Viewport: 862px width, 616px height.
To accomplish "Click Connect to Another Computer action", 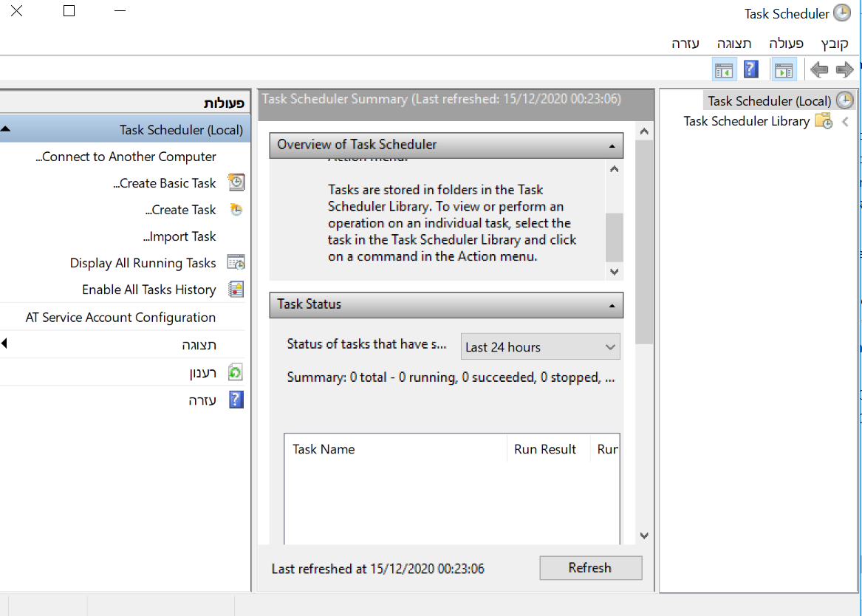I will [x=126, y=157].
